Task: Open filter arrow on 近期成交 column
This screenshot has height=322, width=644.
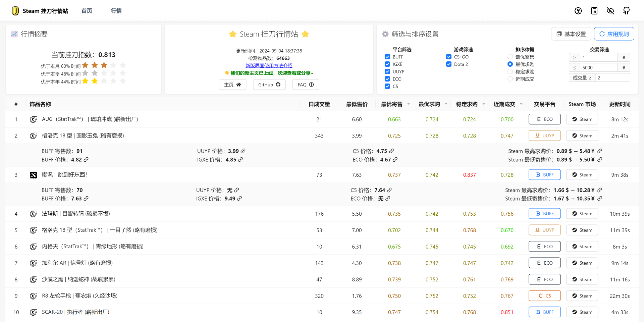Action: tap(521, 104)
